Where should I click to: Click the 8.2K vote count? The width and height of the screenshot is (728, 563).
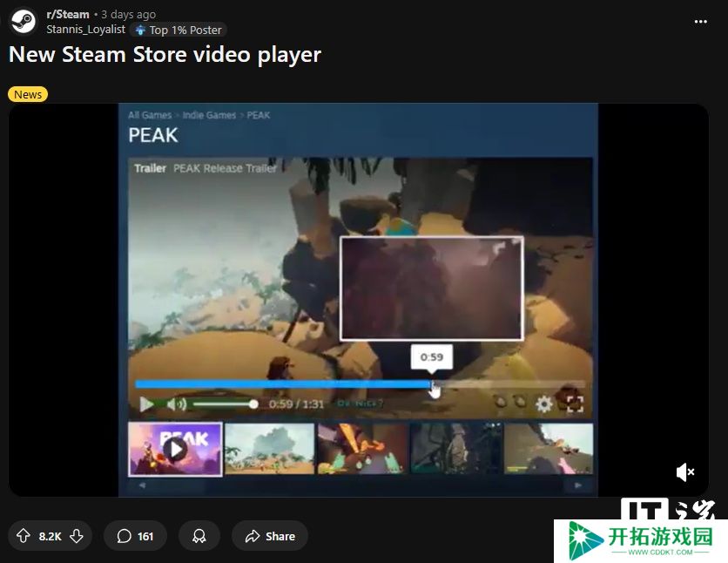pos(51,537)
